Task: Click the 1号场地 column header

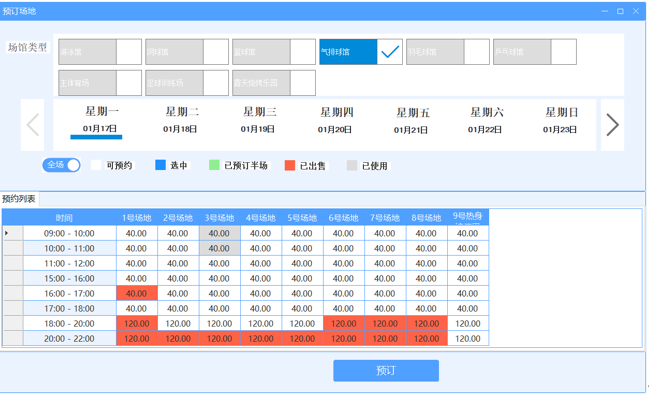Action: pos(137,218)
